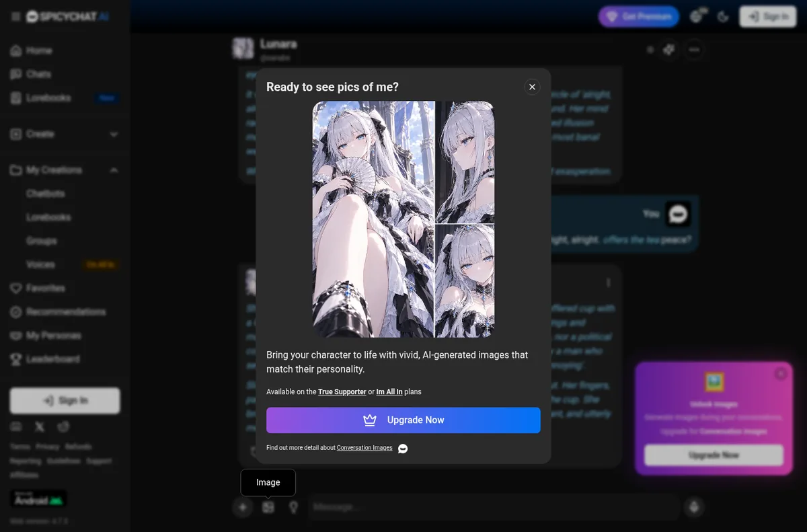The width and height of the screenshot is (807, 532).
Task: Click the Guidelines footer link
Action: click(x=64, y=461)
